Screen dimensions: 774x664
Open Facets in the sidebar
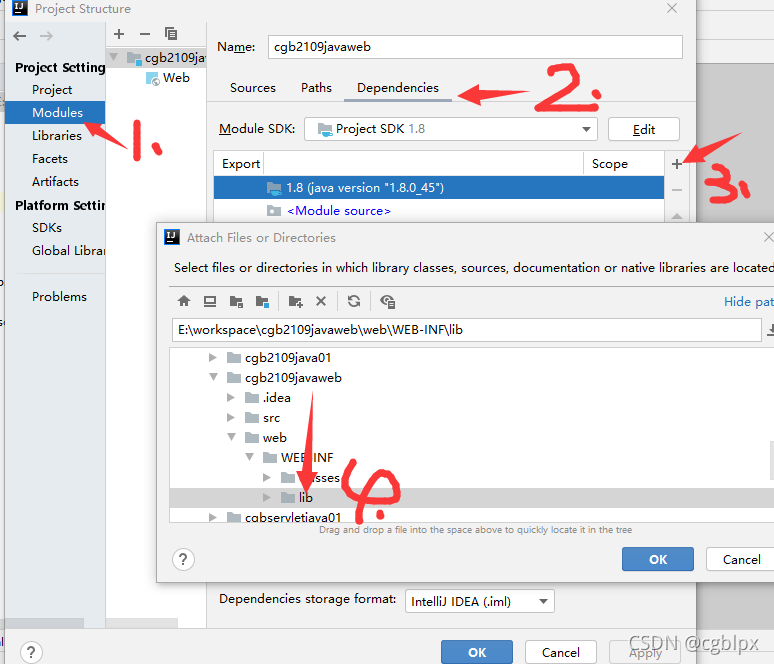tap(50, 159)
